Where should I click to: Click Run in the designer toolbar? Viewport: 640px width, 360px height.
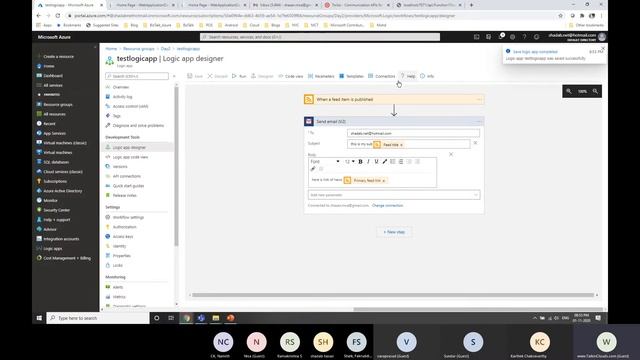tap(239, 76)
